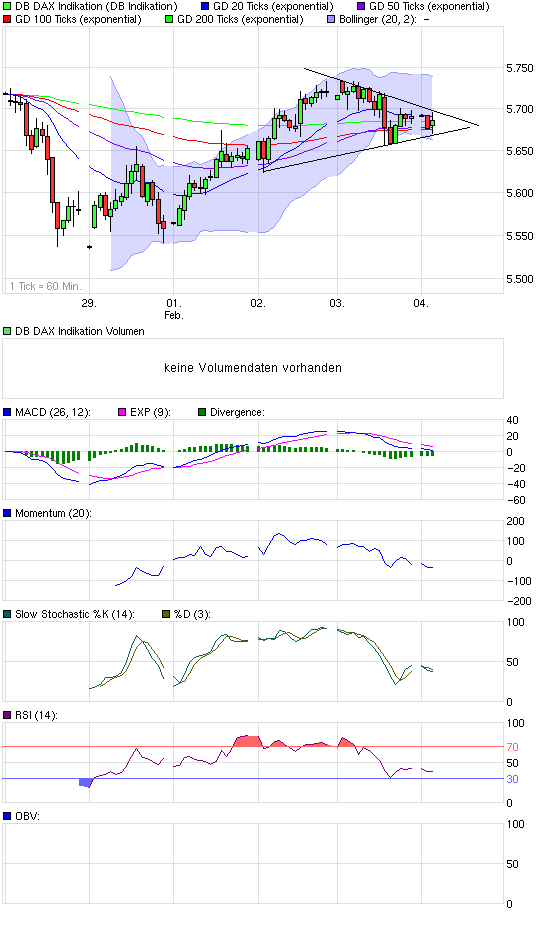Click the 5.750 price axis label
The image size is (545, 925).
tap(520, 69)
